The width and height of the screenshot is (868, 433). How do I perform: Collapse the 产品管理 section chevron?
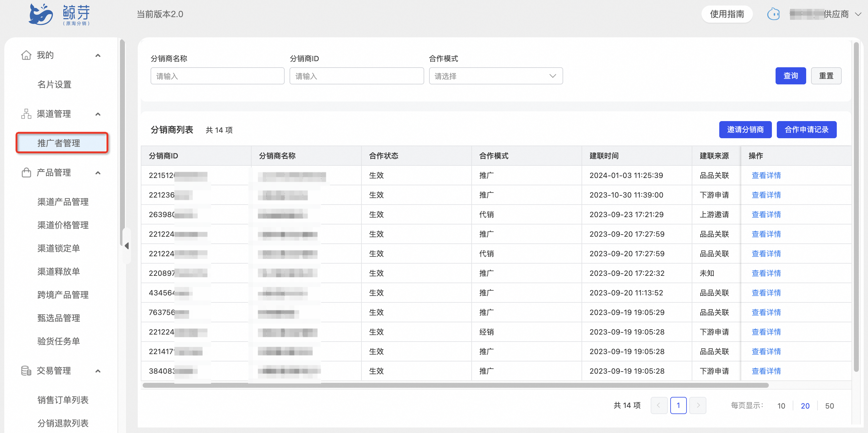(98, 173)
